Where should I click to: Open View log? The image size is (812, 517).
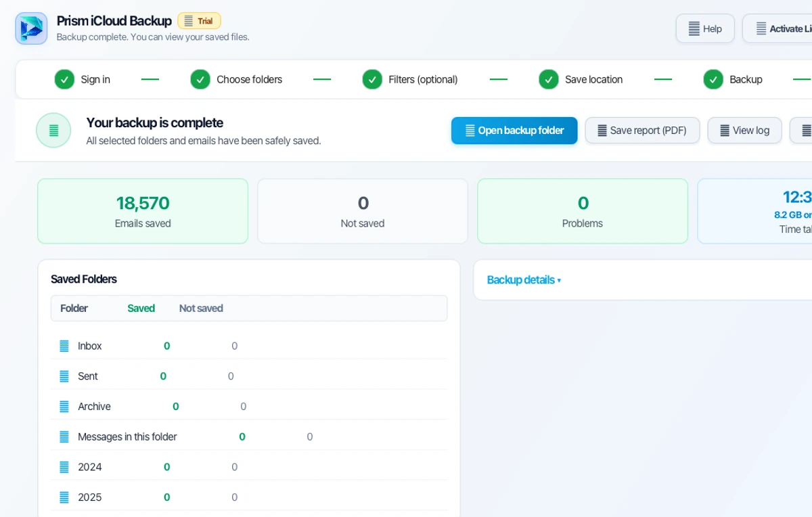point(744,131)
